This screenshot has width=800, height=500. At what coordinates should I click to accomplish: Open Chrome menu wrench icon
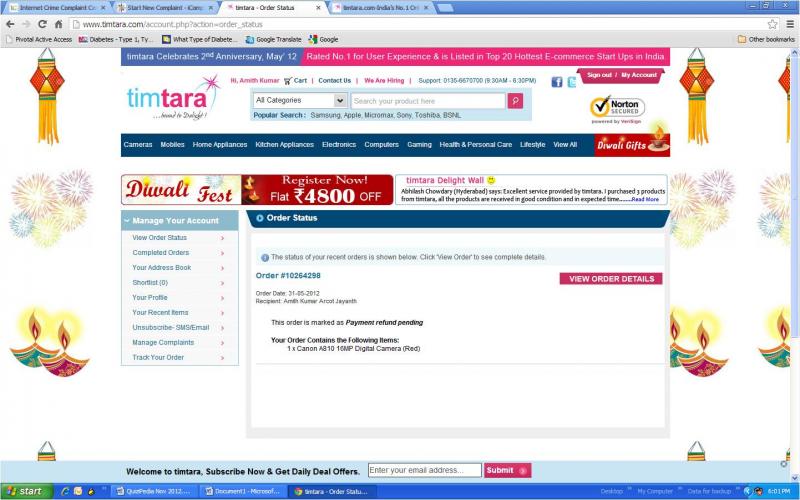(790, 24)
